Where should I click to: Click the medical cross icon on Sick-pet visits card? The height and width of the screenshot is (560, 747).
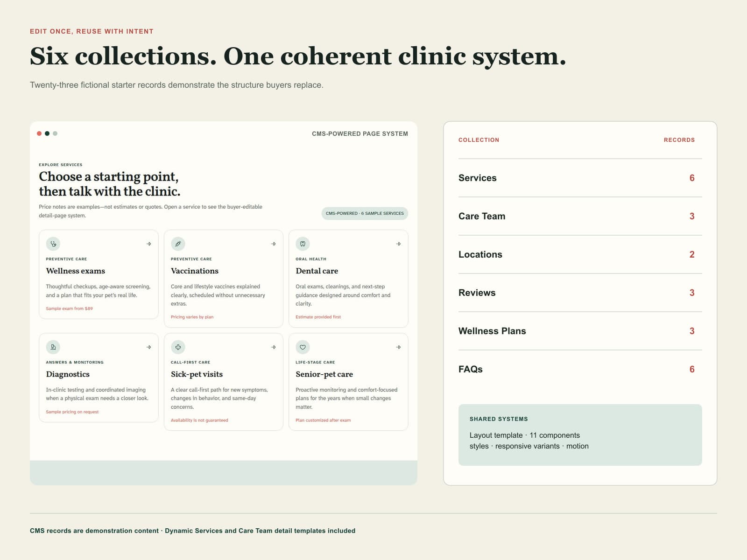(x=178, y=347)
